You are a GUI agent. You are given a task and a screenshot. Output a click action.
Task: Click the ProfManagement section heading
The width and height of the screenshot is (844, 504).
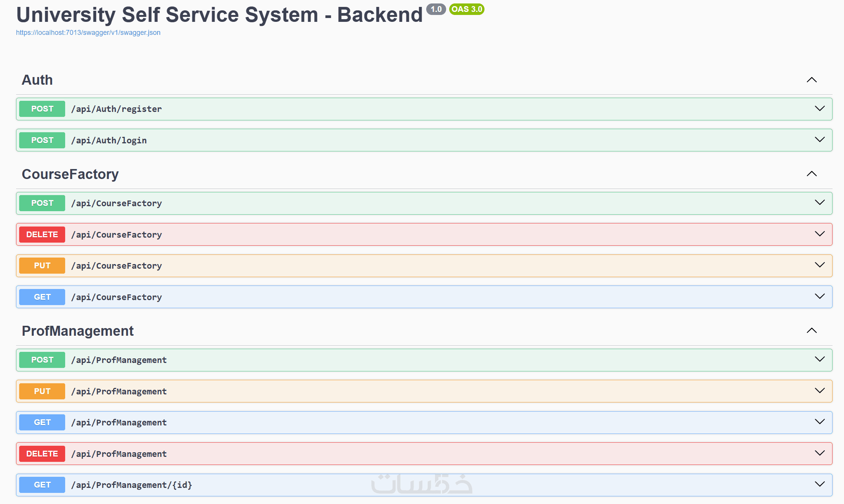tap(78, 331)
